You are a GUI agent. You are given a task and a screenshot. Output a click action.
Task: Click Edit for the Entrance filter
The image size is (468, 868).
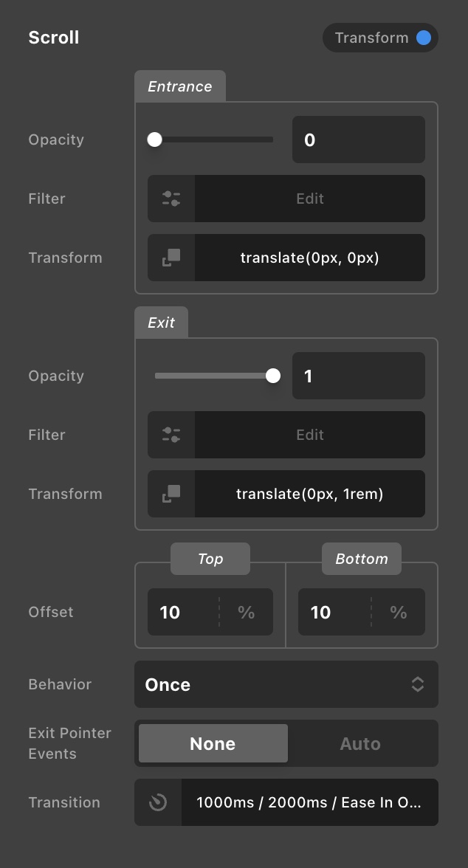[310, 199]
